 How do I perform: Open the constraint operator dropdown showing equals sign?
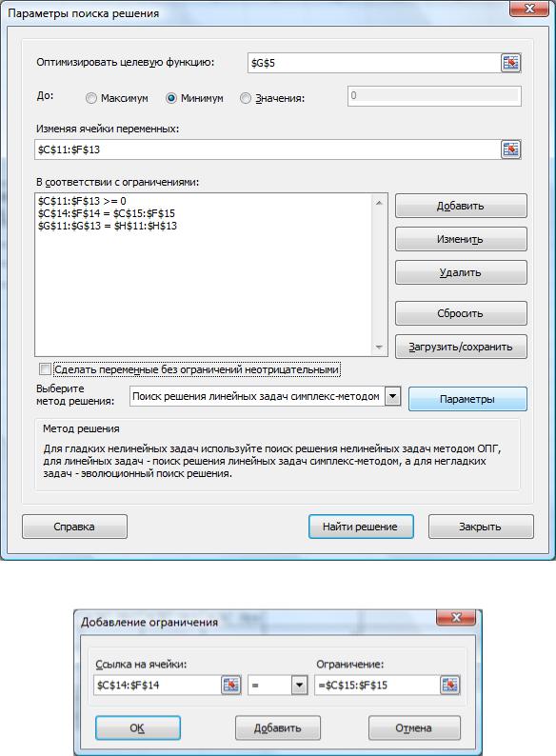(300, 686)
